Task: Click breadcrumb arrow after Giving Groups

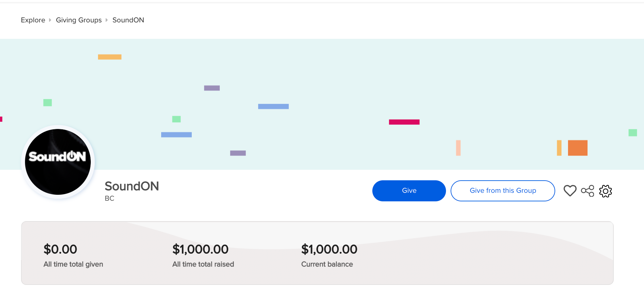Action: [107, 20]
